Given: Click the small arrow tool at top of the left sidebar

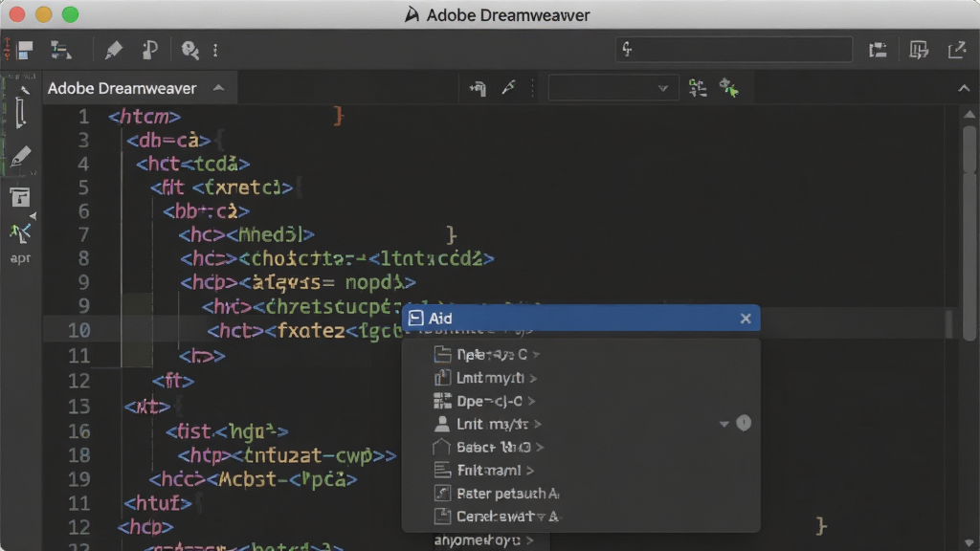Looking at the screenshot, I should tap(24, 91).
